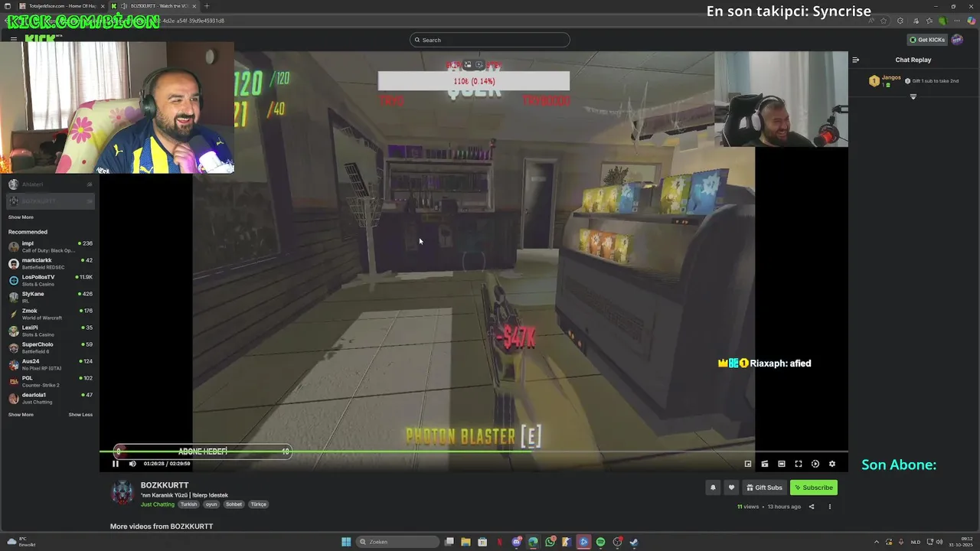Open WhatsApp from the taskbar
This screenshot has height=551, width=980.
coord(550,542)
